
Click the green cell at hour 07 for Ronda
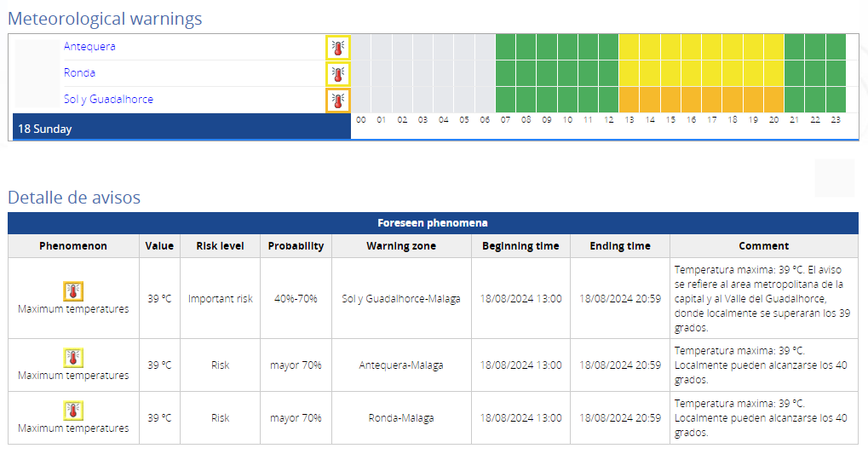tap(505, 73)
